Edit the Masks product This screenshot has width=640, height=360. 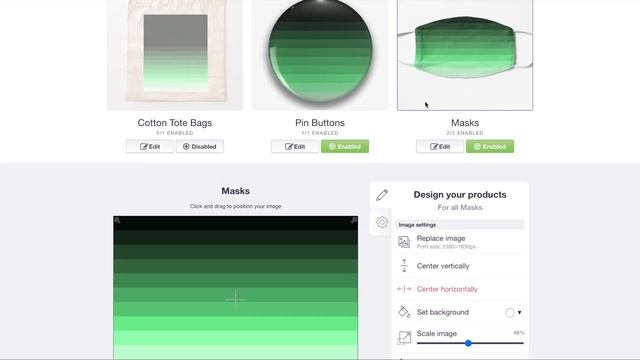440,147
